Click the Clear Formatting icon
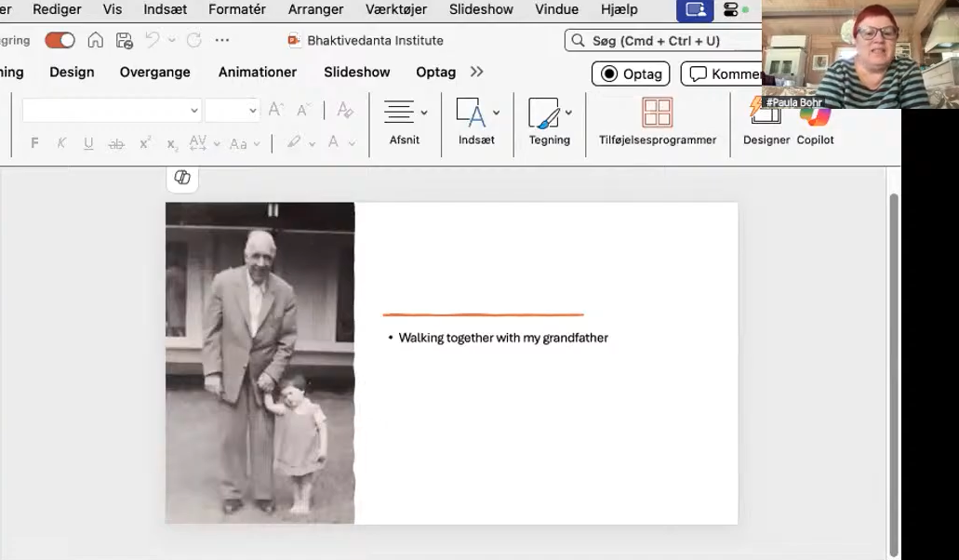 point(345,110)
